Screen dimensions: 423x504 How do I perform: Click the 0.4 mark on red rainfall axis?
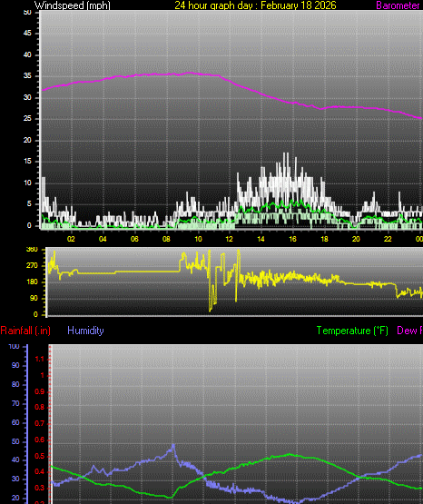[40, 472]
